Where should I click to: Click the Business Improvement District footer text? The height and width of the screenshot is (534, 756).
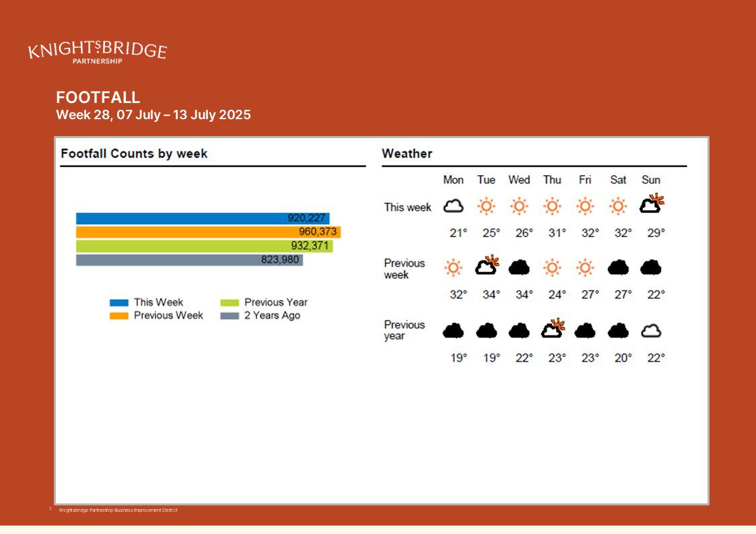tap(118, 510)
